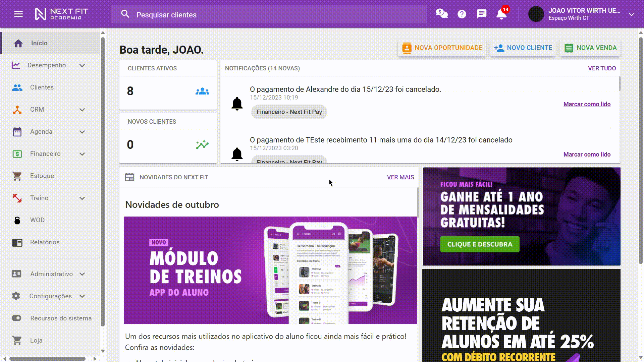Click the Pesquisar clientes search field
Viewport: 644px width, 362px height.
click(x=268, y=15)
